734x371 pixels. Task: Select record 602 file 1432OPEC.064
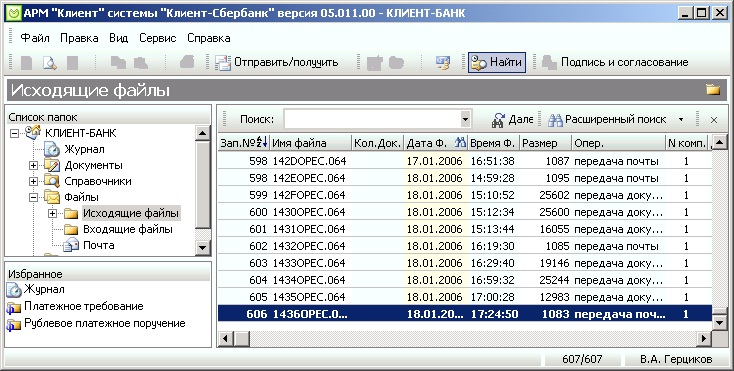pos(464,246)
